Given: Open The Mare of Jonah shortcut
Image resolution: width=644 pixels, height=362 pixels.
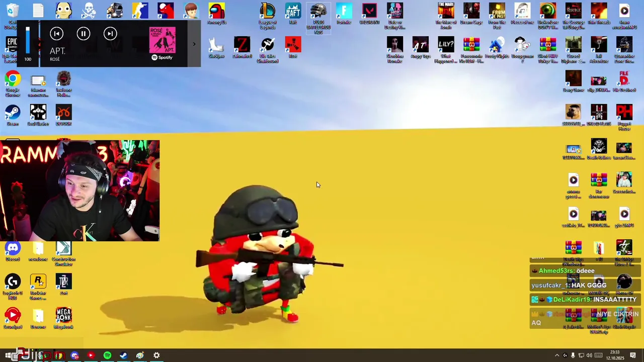Looking at the screenshot, I should click(x=446, y=16).
